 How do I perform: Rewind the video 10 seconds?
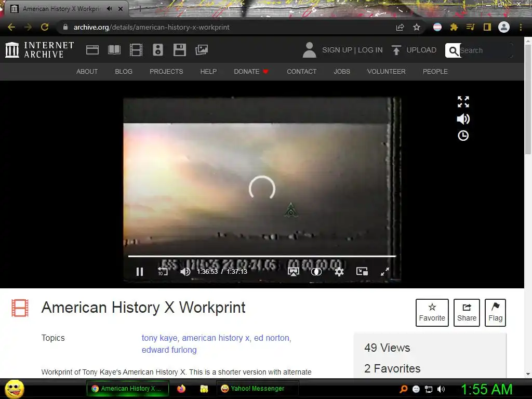coord(163,271)
